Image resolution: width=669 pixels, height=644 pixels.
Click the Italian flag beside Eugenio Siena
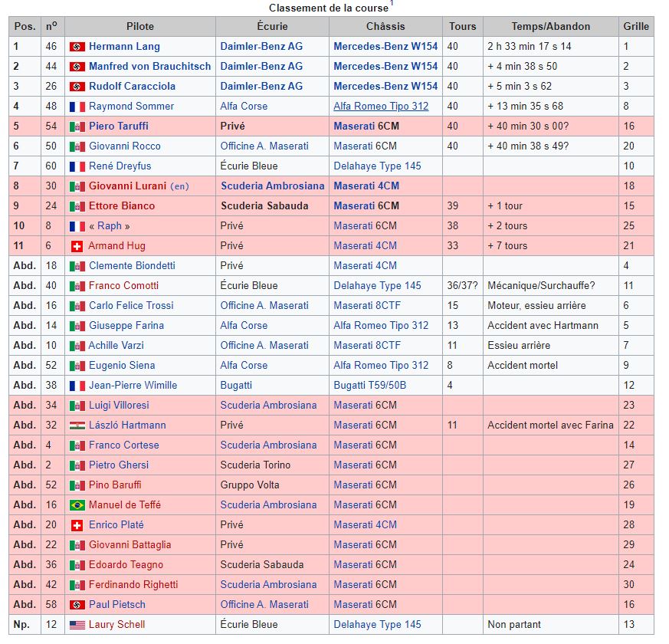tap(77, 366)
